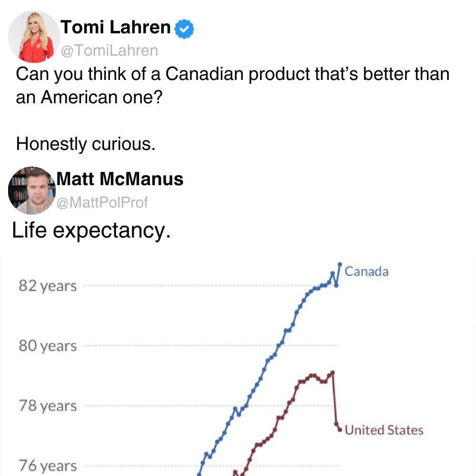Click the 80 years axis label
This screenshot has height=476, width=476.
coord(48,346)
